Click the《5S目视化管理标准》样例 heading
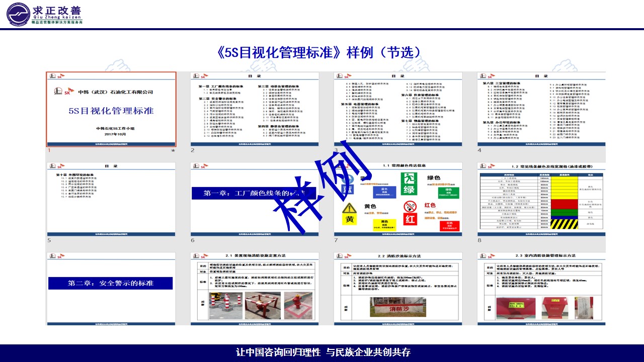 click(x=321, y=53)
